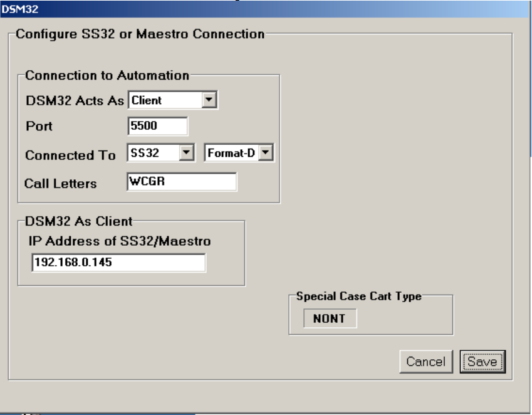Click the Connection to Automation group title
The image size is (532, 415).
(107, 75)
